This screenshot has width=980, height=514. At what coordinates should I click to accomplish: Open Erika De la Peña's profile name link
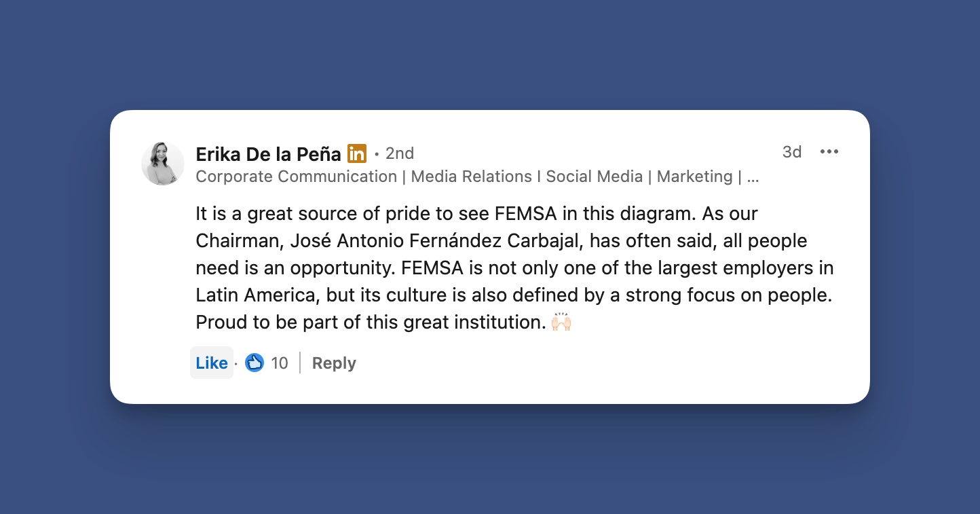coord(267,153)
